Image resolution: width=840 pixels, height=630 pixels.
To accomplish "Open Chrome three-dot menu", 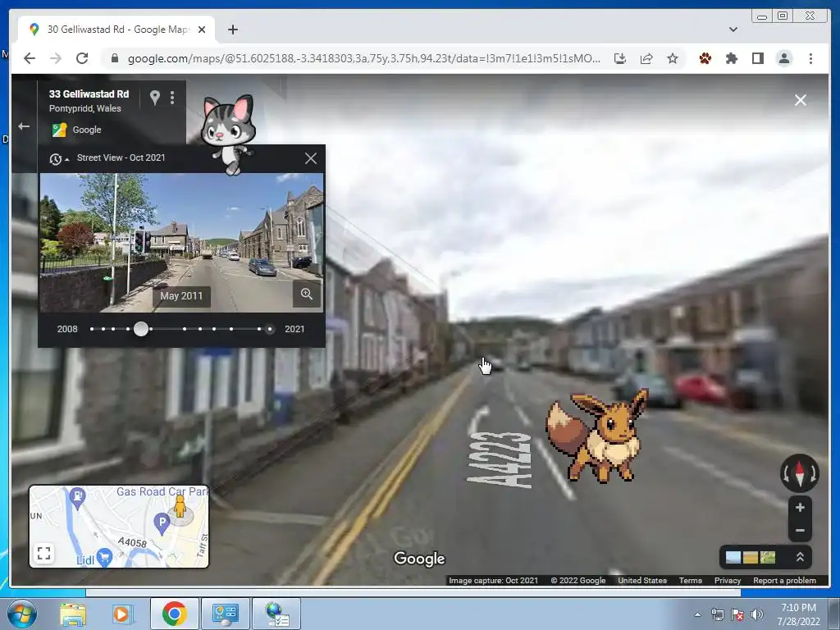I will 810,58.
